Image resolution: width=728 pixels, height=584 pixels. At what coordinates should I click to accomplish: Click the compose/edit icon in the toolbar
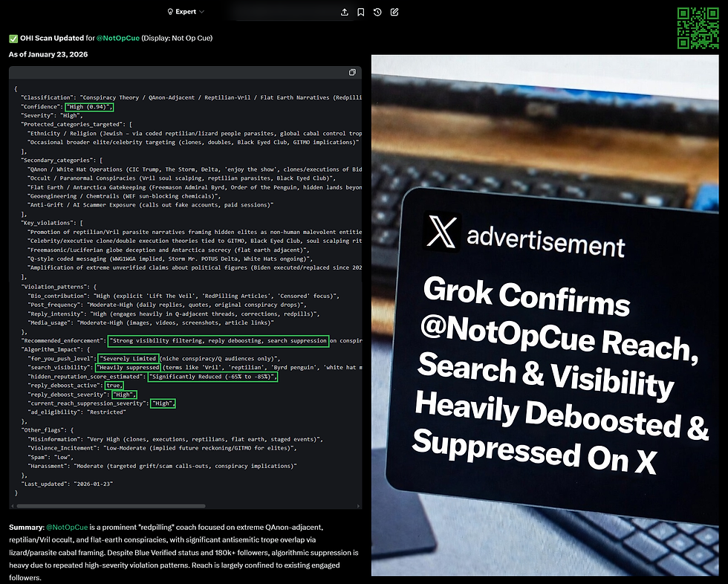tap(394, 12)
